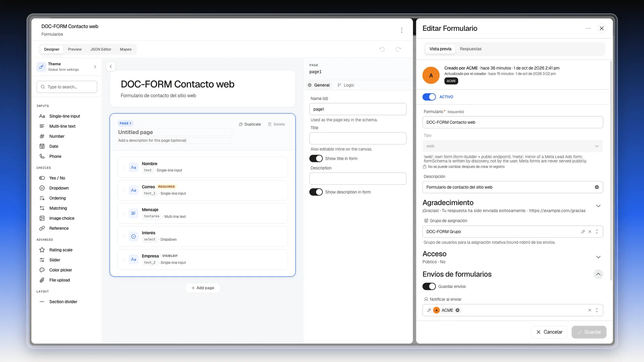Collapse the Envíos de formularios section
The width and height of the screenshot is (644, 362).
598,274
